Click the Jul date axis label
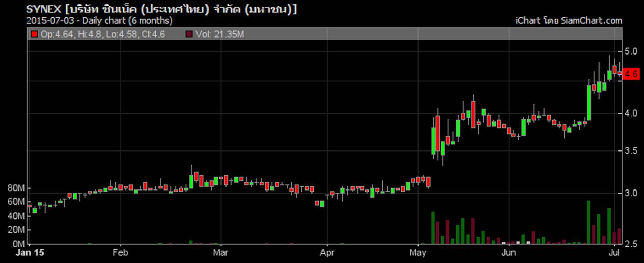 click(x=614, y=253)
